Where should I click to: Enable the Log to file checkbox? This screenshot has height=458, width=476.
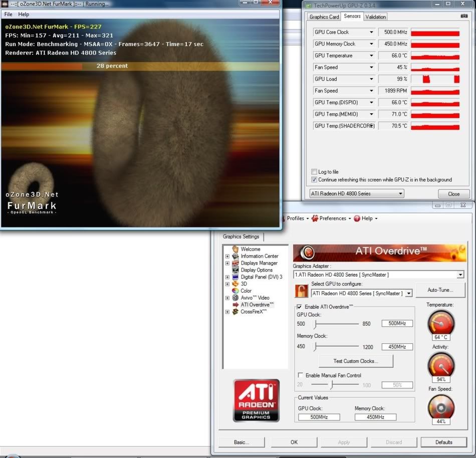314,172
